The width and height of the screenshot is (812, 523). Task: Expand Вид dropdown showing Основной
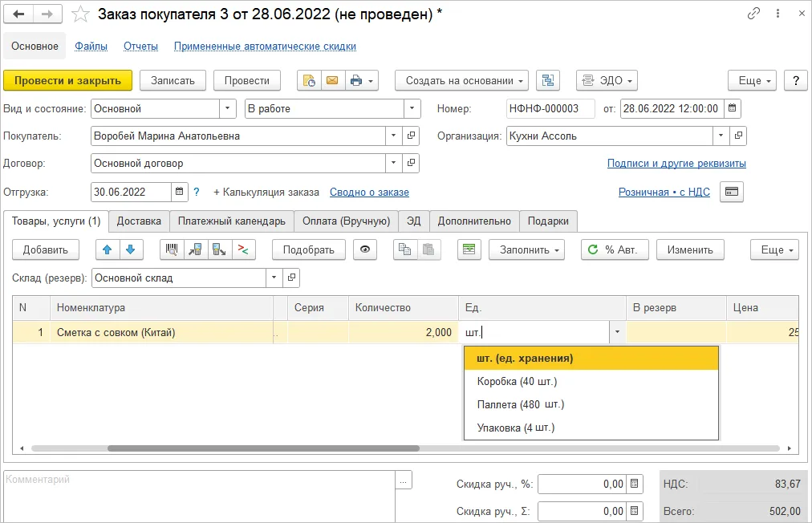pyautogui.click(x=227, y=108)
